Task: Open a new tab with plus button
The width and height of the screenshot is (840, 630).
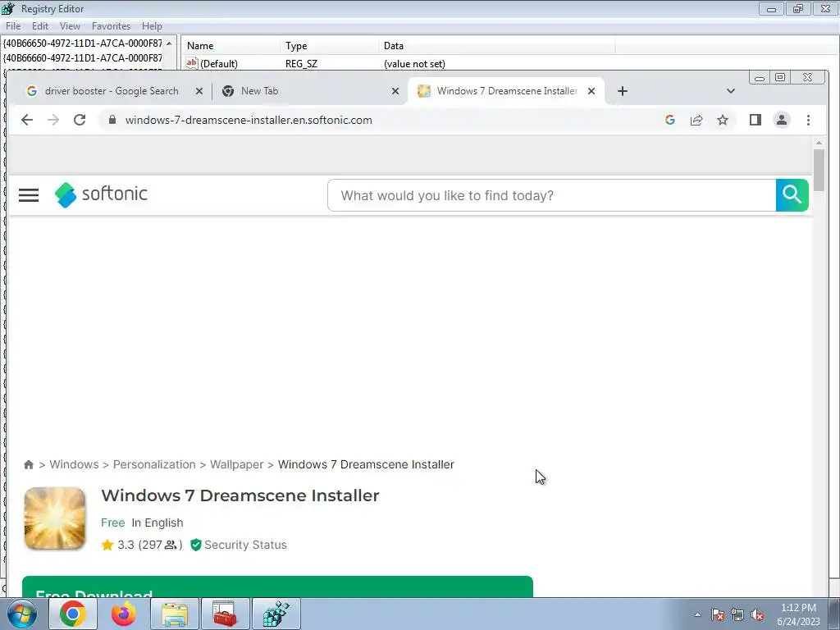Action: click(x=622, y=91)
